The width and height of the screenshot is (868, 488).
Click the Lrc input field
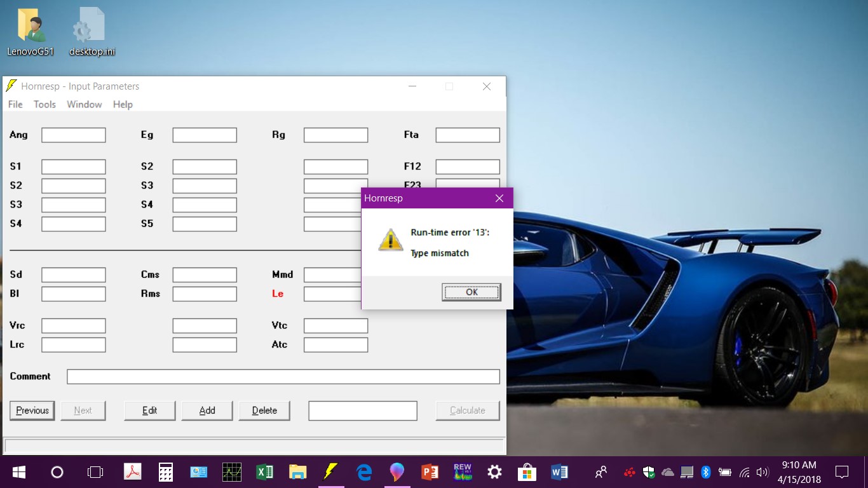click(74, 344)
